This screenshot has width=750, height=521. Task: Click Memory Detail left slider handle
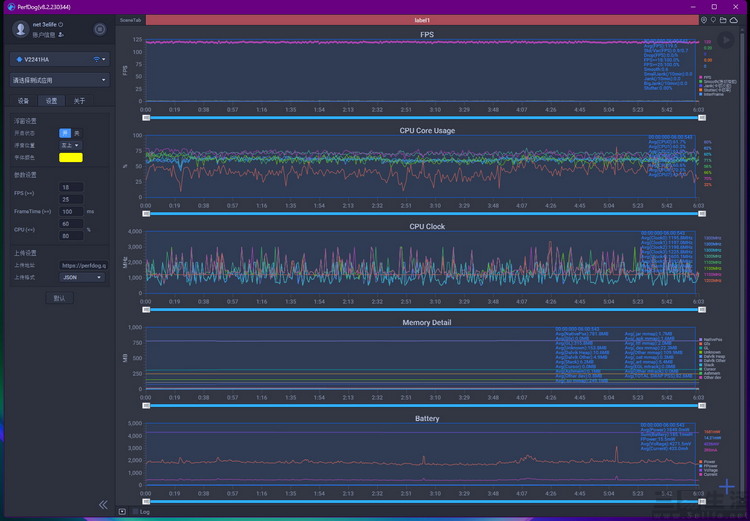(x=146, y=406)
